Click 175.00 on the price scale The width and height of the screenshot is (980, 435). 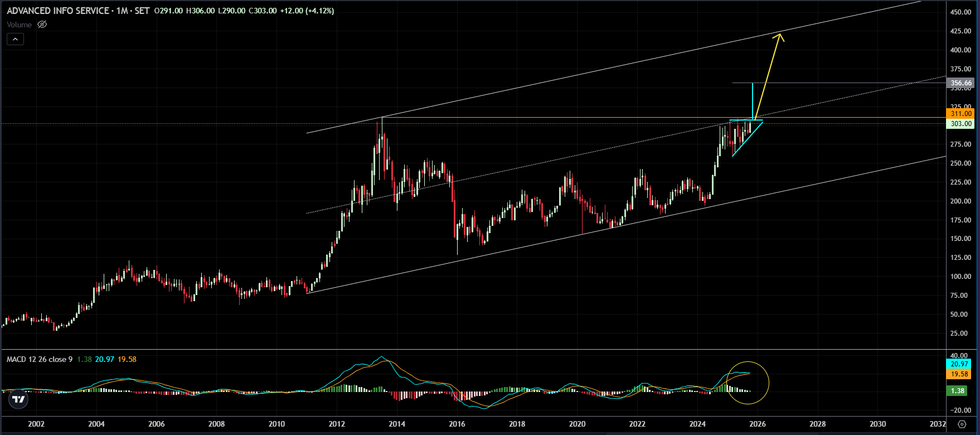pyautogui.click(x=961, y=220)
